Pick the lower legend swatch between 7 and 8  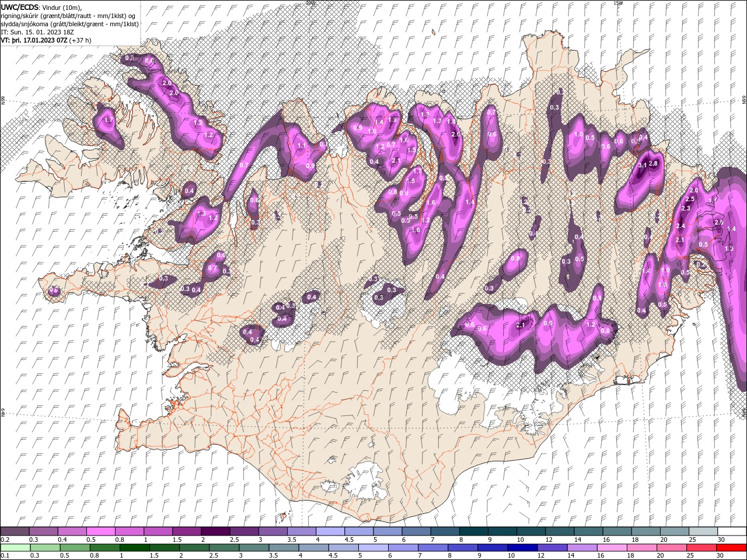point(432,548)
